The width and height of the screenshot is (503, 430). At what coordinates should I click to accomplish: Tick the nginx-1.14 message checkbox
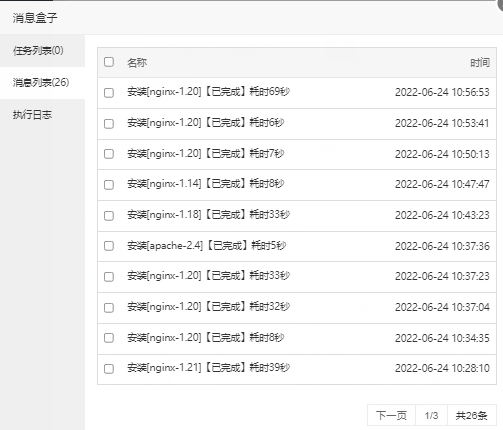point(109,184)
